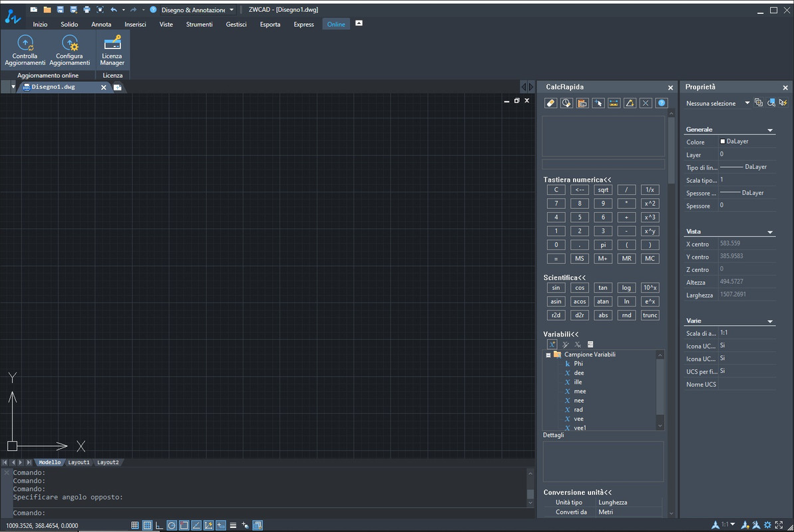Click the get coordinates icon in CalcRapida
Screen dimensions: 794x532
coord(598,103)
